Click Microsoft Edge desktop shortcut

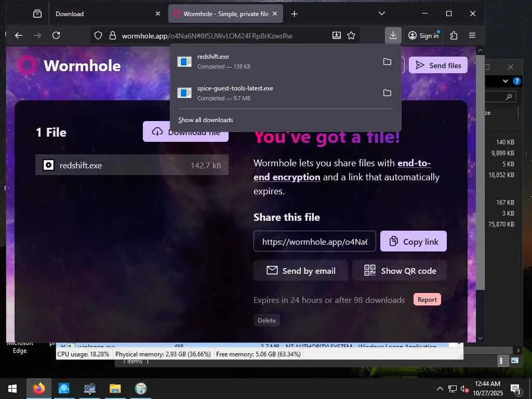click(20, 347)
